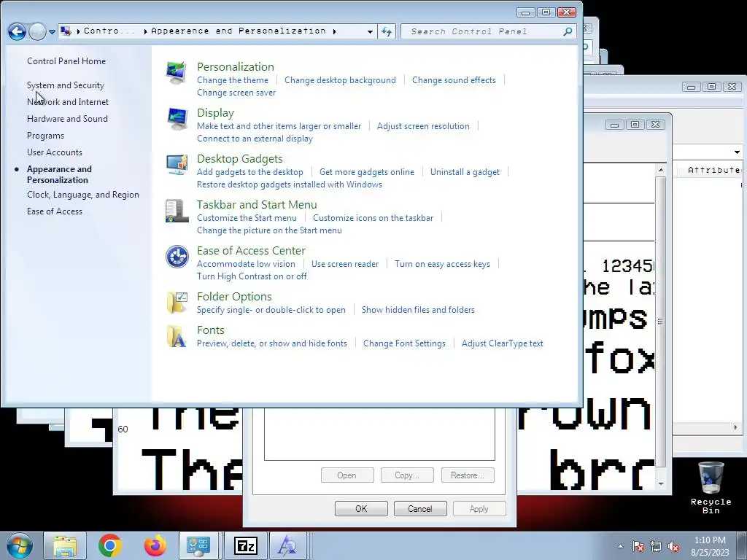Go to Control Panel Home

(66, 61)
